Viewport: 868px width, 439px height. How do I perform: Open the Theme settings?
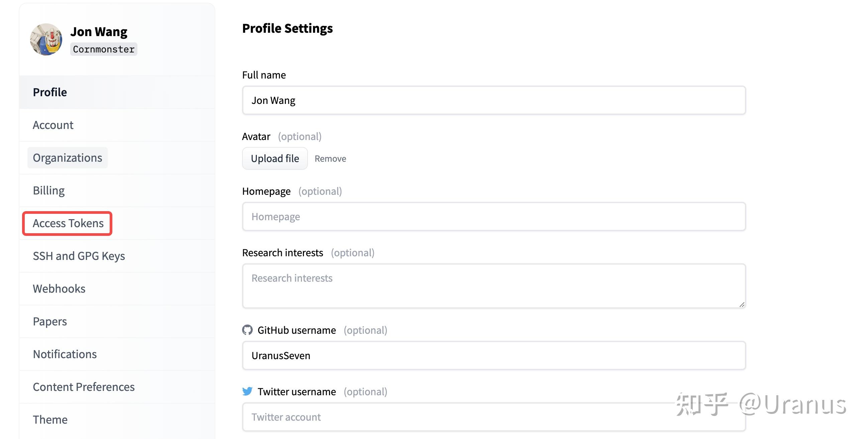click(x=50, y=420)
